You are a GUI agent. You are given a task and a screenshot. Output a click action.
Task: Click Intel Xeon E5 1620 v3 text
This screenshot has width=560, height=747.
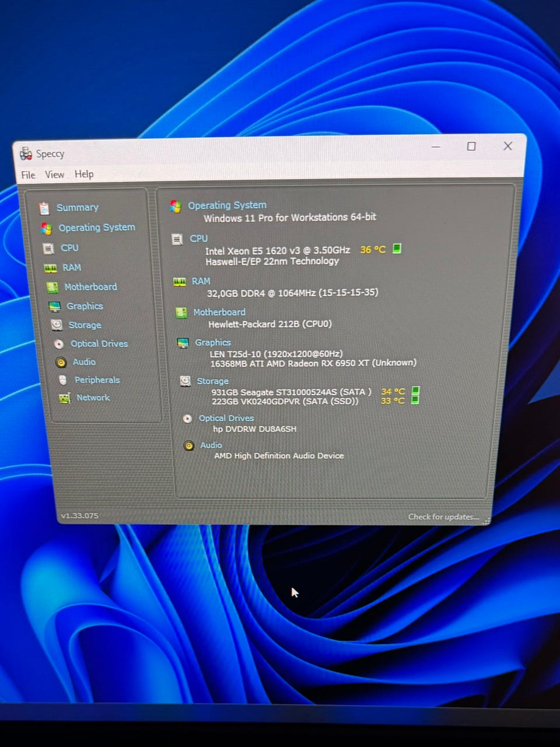tap(278, 250)
